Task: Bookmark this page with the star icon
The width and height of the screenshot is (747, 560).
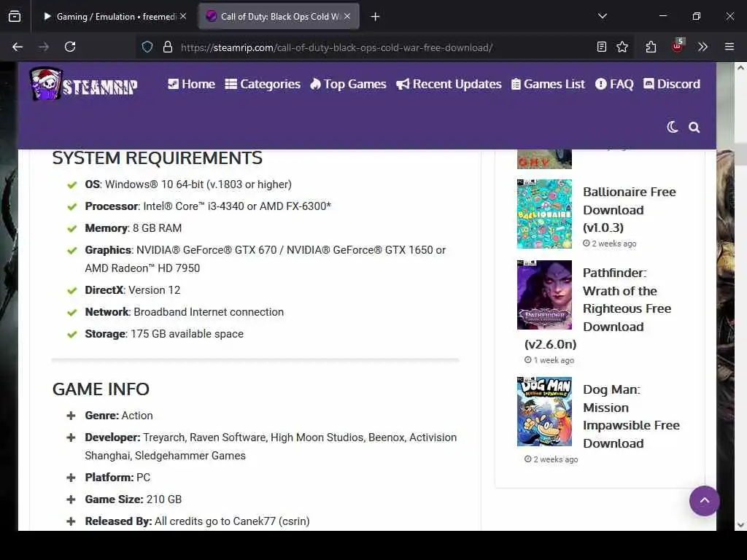Action: pos(622,47)
